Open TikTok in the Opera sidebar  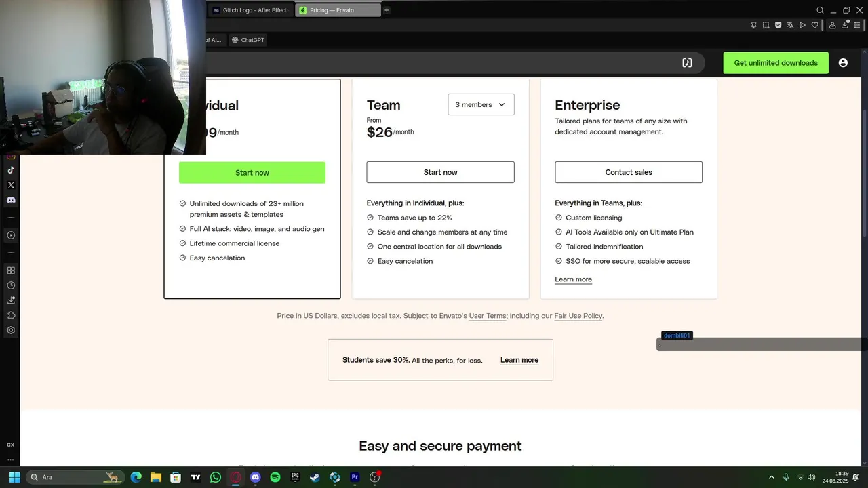coord(11,170)
